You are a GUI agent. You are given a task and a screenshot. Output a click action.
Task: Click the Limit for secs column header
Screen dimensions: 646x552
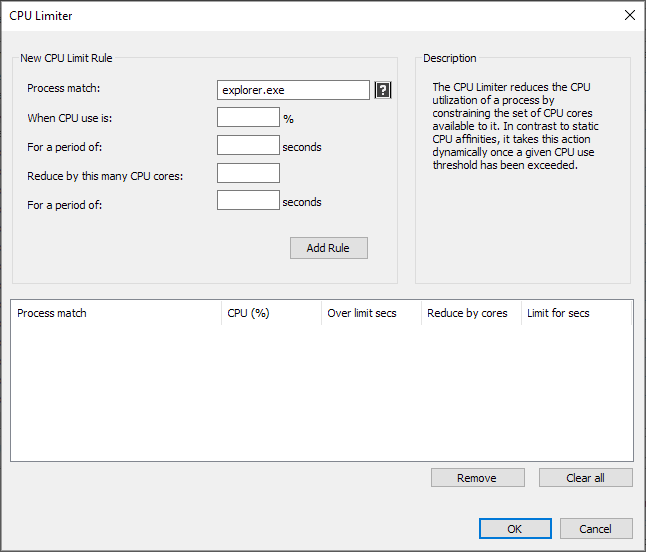pos(577,313)
